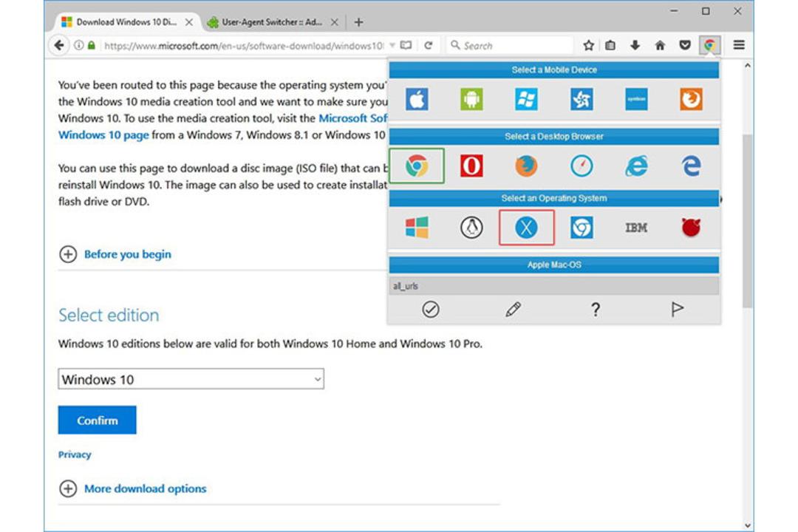Click the page vertical scrollbar thumb
This screenshot has height=532, width=798.
(747, 220)
